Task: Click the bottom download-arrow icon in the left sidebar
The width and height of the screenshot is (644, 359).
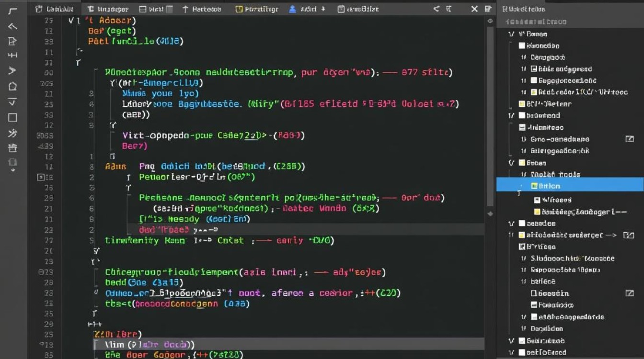Action: click(x=12, y=164)
